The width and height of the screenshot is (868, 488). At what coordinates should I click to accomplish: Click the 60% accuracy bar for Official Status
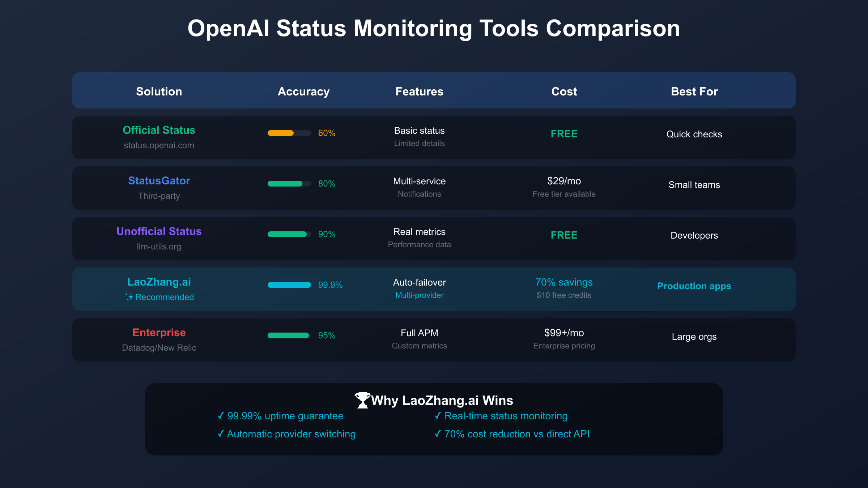(289, 133)
